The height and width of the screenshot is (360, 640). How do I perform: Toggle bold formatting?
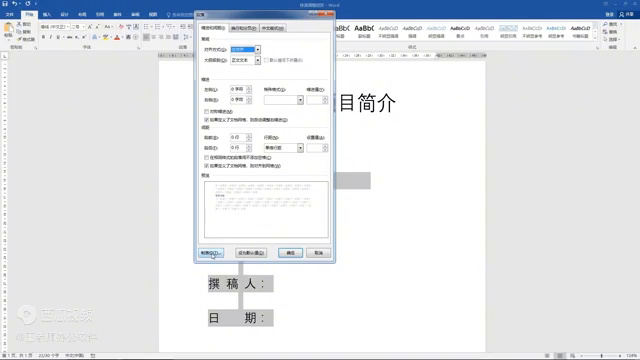coord(43,37)
